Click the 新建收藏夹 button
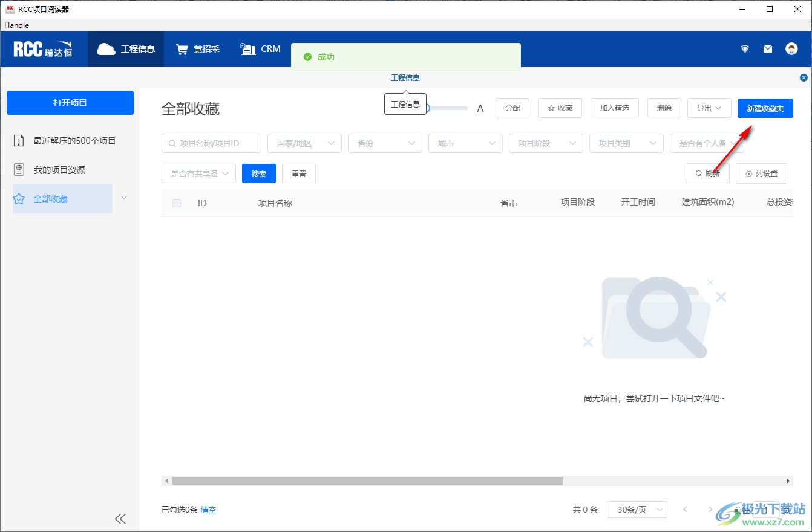 pos(765,108)
